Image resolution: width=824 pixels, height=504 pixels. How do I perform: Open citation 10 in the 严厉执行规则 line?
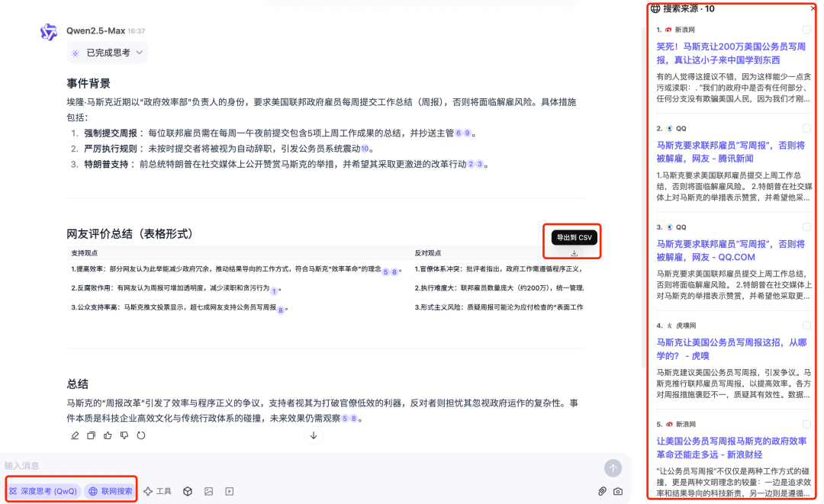point(365,149)
